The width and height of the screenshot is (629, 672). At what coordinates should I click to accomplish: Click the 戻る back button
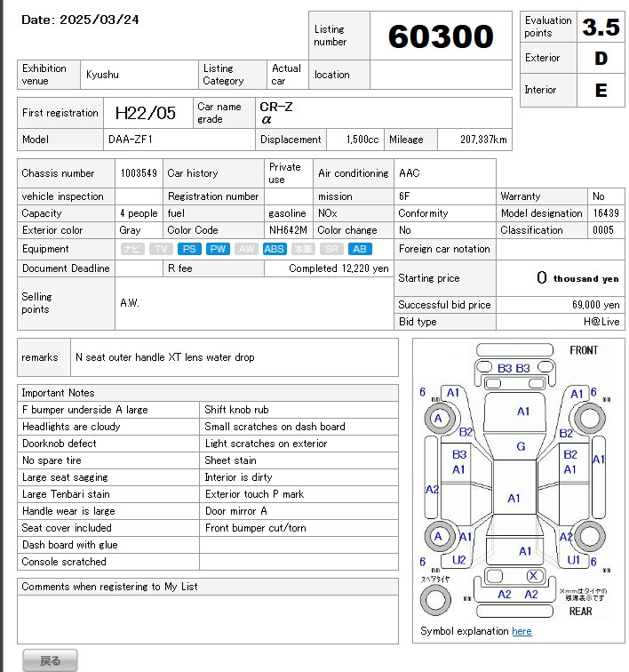point(50,660)
